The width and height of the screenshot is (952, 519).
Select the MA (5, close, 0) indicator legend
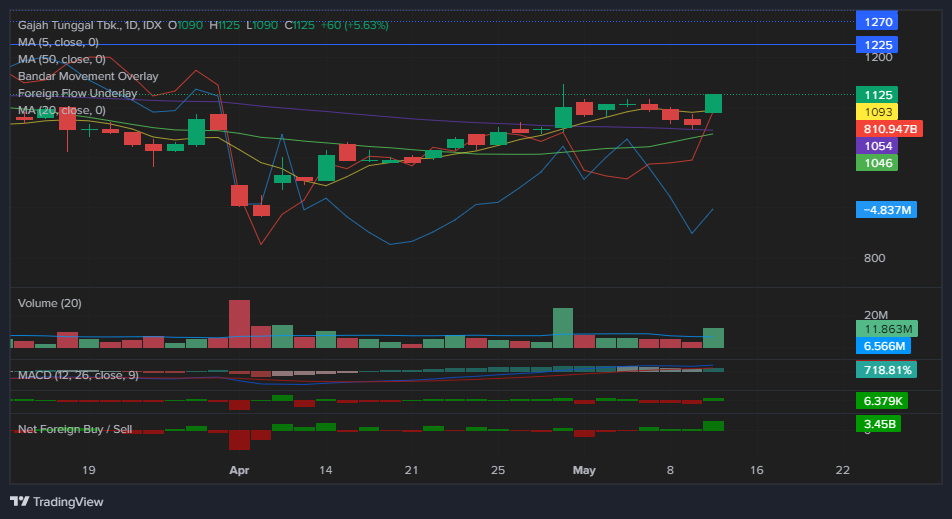58,42
